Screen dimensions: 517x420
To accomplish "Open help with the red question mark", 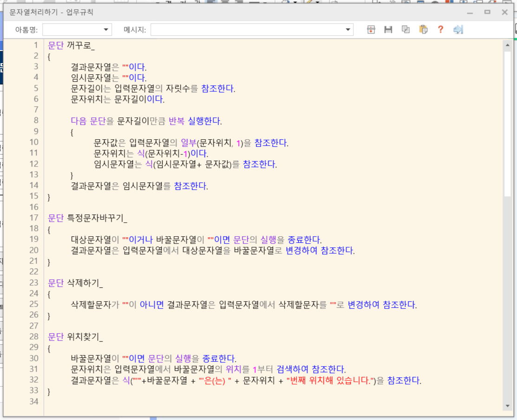I will click(x=440, y=30).
